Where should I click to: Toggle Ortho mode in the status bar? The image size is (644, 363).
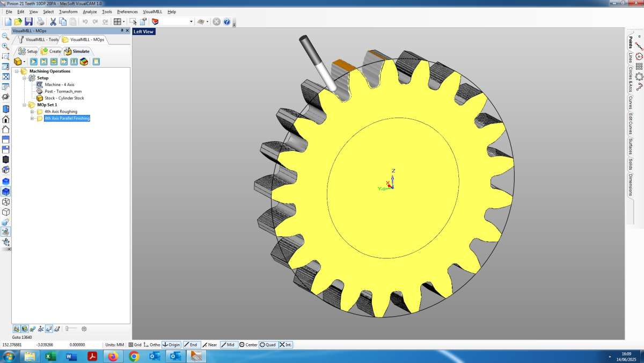point(152,345)
